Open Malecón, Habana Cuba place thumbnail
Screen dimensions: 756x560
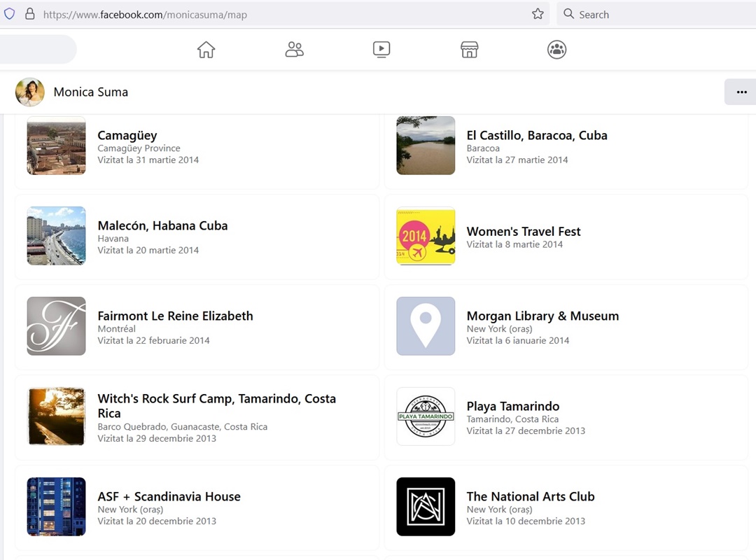click(56, 236)
